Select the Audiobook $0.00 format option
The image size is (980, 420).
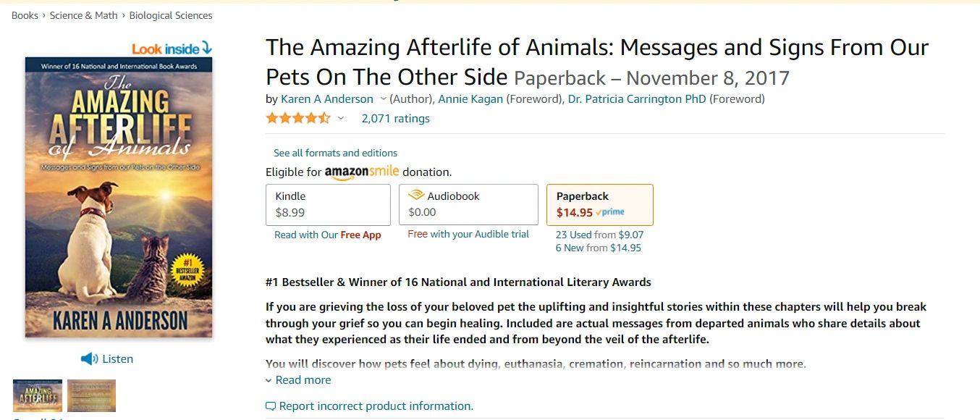click(x=468, y=204)
